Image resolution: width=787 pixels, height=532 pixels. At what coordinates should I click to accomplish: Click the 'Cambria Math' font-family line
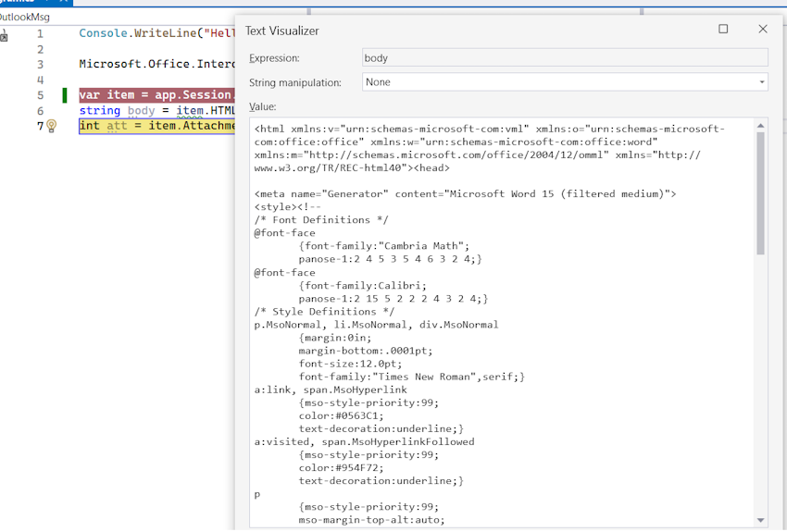[x=384, y=246]
